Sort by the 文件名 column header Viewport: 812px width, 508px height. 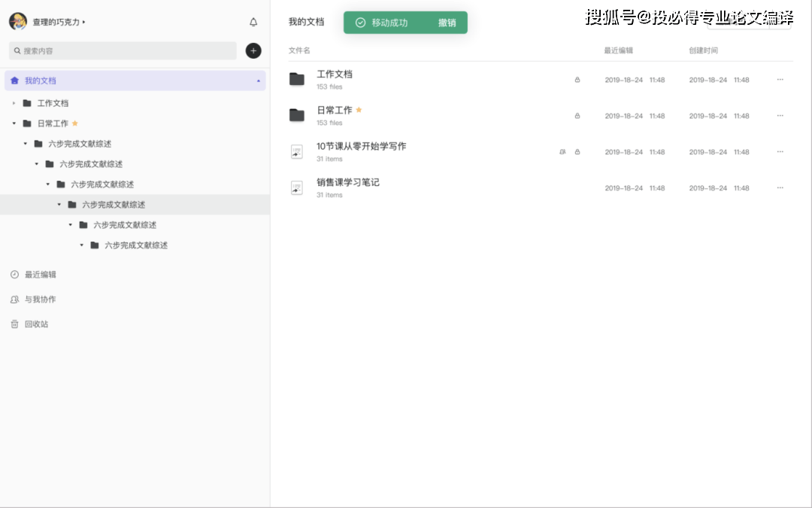click(x=299, y=50)
